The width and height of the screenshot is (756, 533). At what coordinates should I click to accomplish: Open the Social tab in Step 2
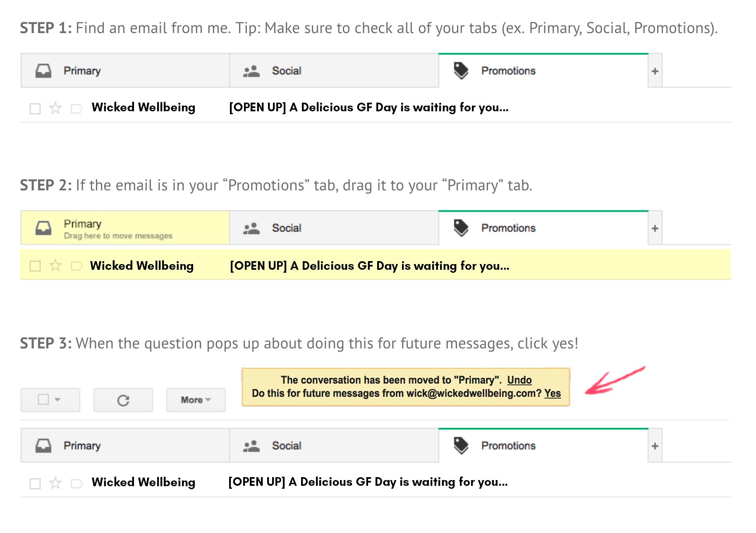334,228
